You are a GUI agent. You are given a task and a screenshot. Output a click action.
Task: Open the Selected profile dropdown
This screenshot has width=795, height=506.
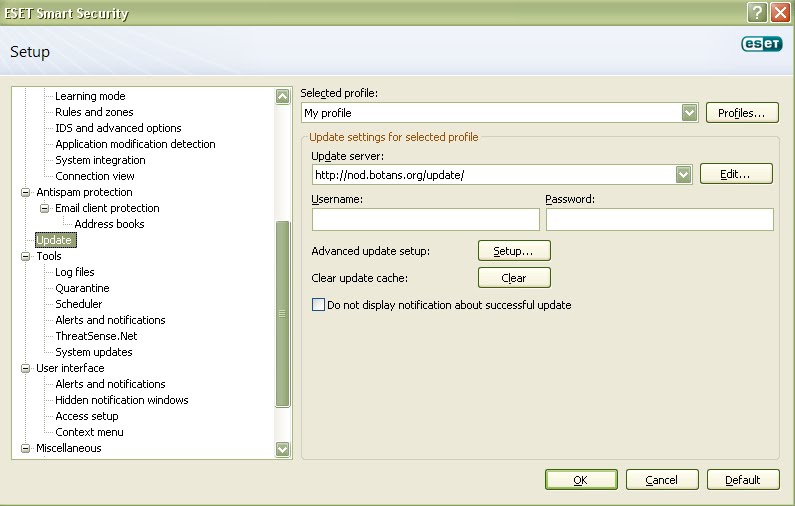(x=689, y=113)
